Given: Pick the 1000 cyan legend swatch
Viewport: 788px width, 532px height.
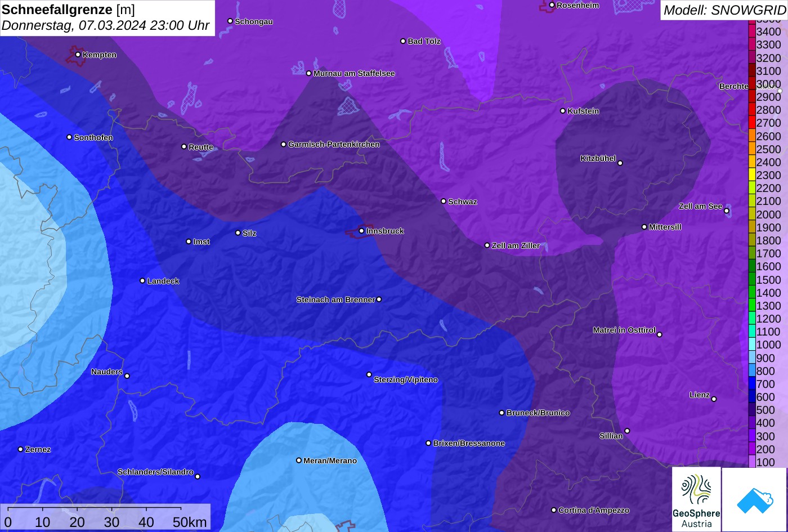Looking at the screenshot, I should [752, 345].
